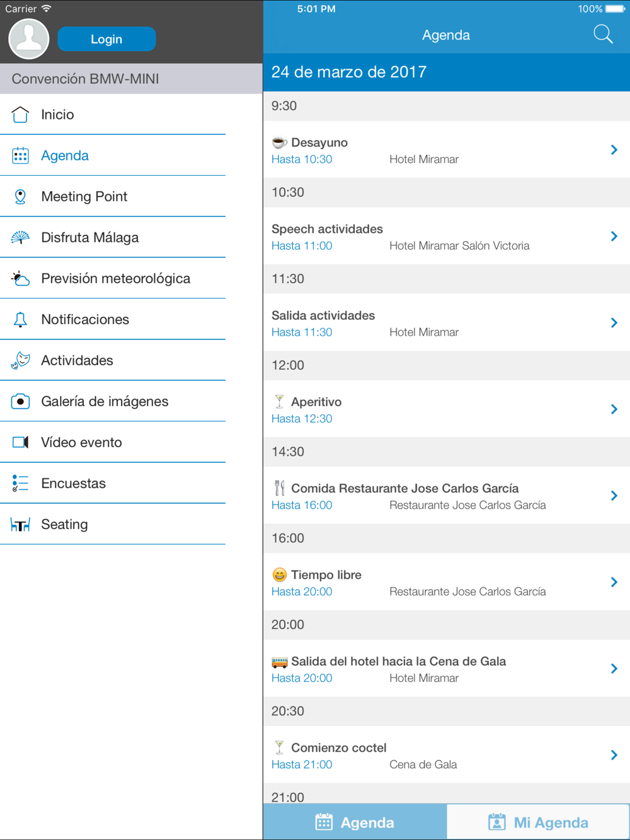
Task: Tap the 9:30 time section header
Action: coord(447,106)
